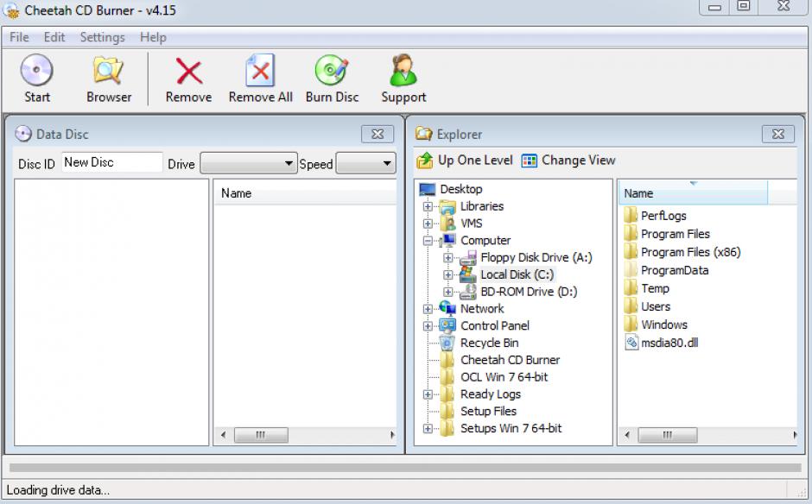Click the Up One Level arrow icon

[x=425, y=161]
